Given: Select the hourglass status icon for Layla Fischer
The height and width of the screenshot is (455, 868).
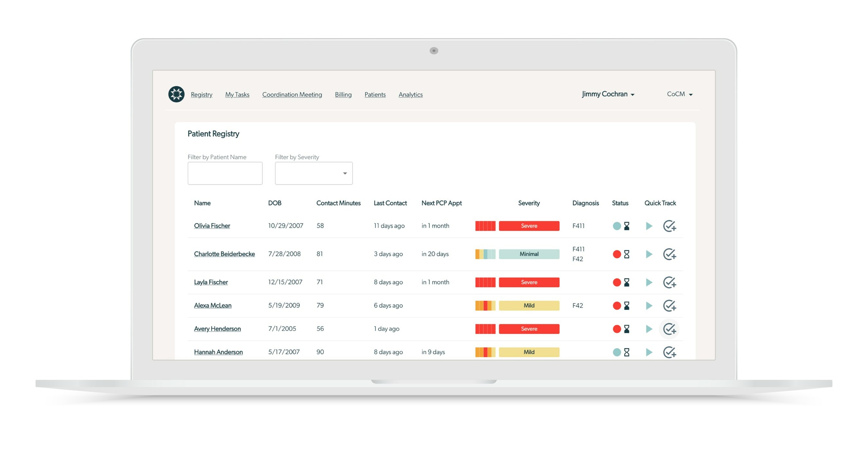Looking at the screenshot, I should [x=626, y=282].
